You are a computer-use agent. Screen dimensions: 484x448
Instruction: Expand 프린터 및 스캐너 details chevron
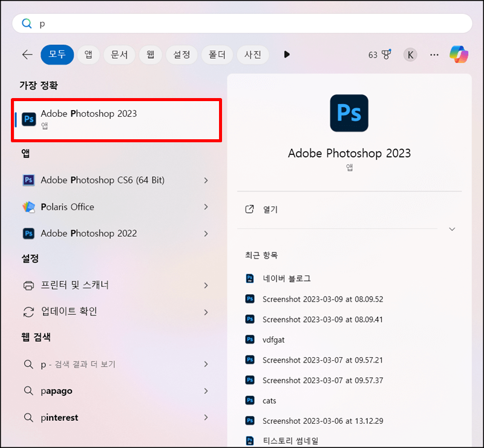tap(206, 286)
